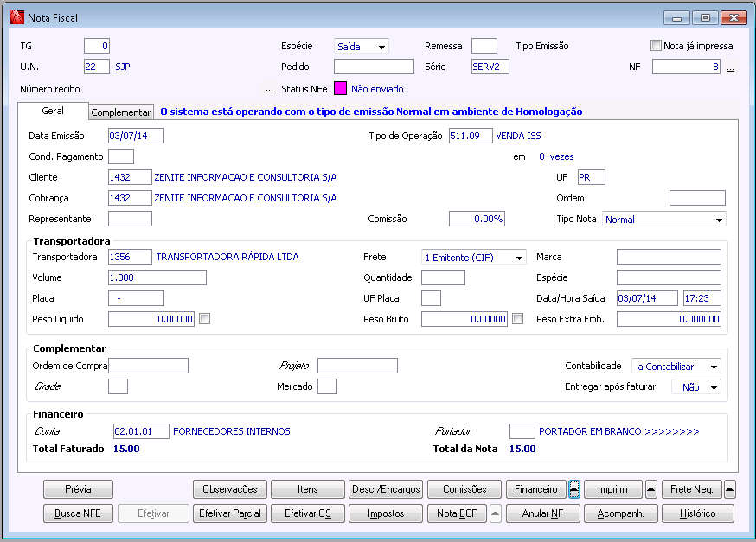Click the ellipsis lookup next to NF field

(x=730, y=67)
